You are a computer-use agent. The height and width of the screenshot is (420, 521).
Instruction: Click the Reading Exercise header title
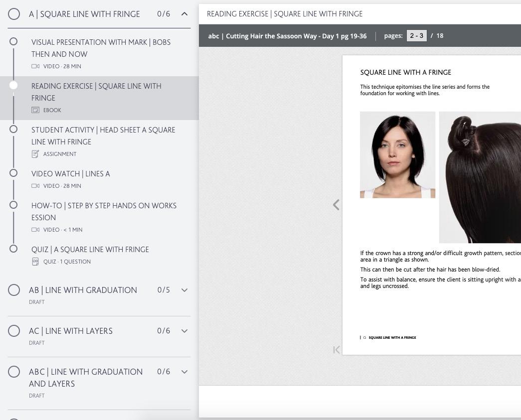(x=285, y=14)
